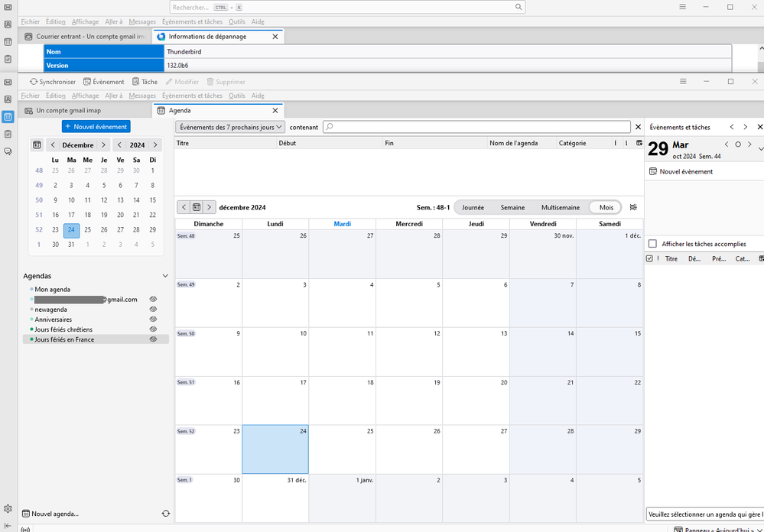This screenshot has width=764, height=532.
Task: Open settings gear in bottom-left sidebar
Action: click(8, 508)
